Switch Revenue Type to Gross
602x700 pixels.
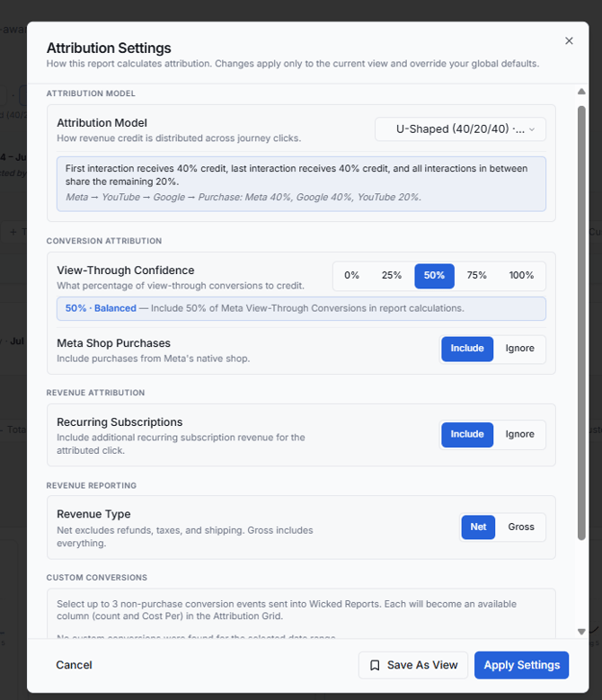[x=521, y=527]
